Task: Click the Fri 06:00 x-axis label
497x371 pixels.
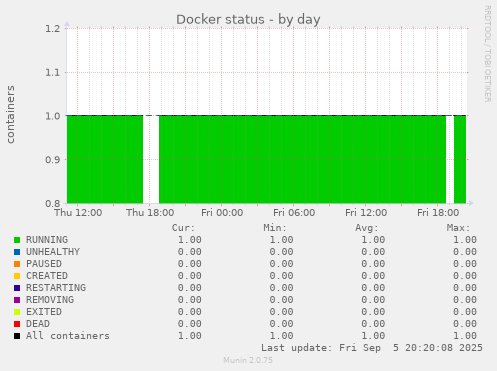Action: (294, 213)
